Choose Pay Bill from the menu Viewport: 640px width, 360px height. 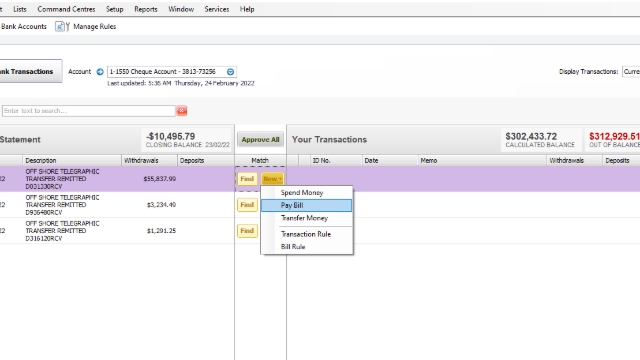307,205
